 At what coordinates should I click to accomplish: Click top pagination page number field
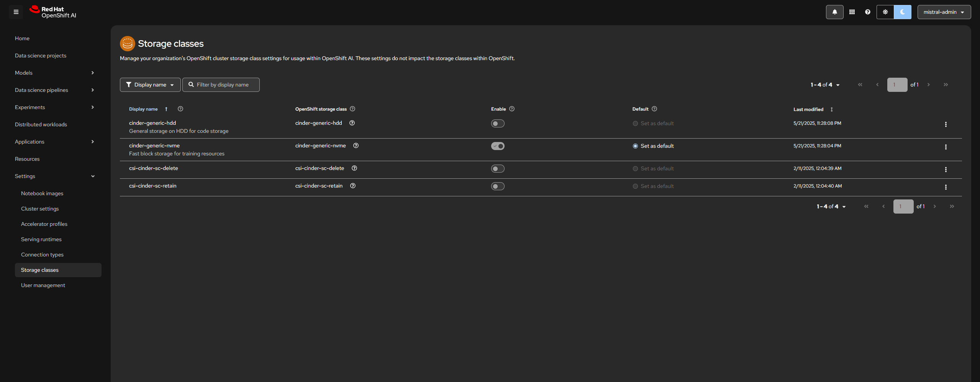pyautogui.click(x=897, y=85)
